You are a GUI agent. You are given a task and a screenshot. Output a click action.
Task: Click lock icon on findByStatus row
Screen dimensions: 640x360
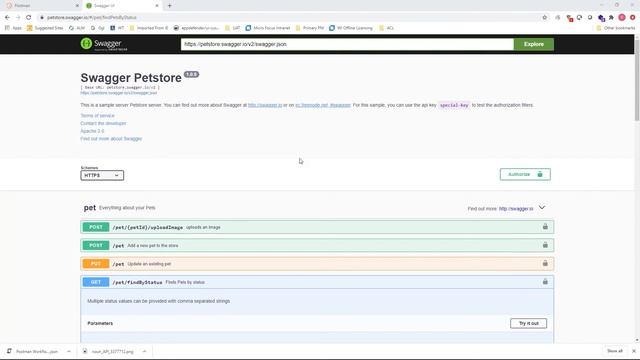pyautogui.click(x=545, y=282)
